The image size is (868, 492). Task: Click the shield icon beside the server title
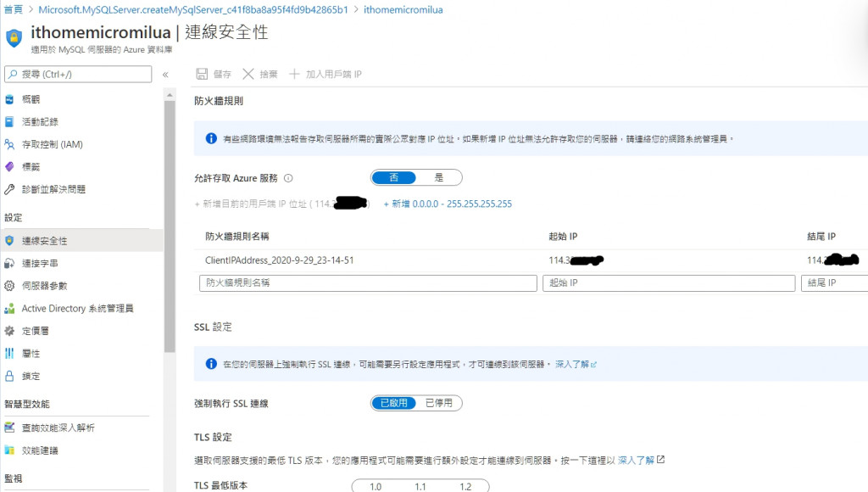click(14, 37)
